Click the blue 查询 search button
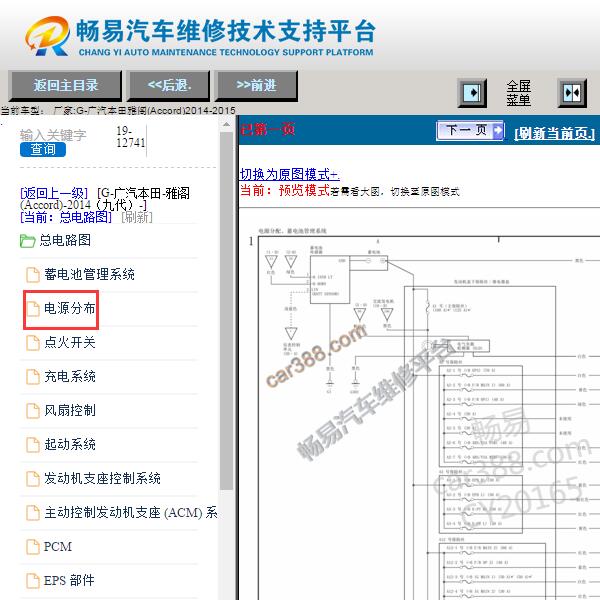Screen dimensions: 600x600 click(x=43, y=150)
